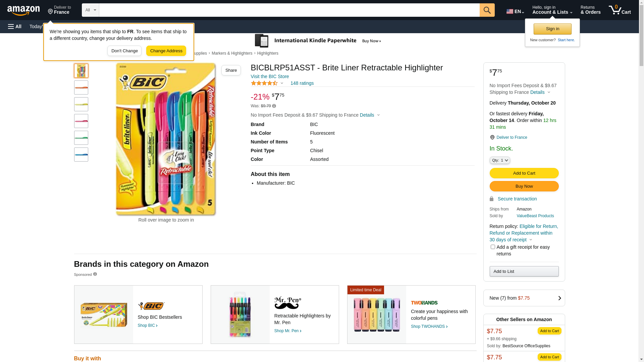Select the pink highlighter thumbnail
This screenshot has width=644, height=362.
pyautogui.click(x=81, y=121)
